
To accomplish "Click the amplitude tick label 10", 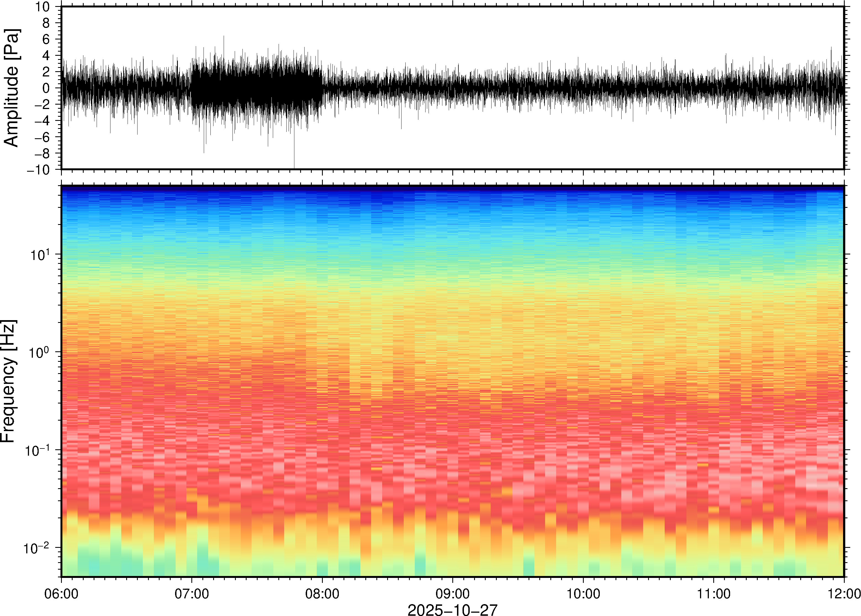I will pos(42,7).
